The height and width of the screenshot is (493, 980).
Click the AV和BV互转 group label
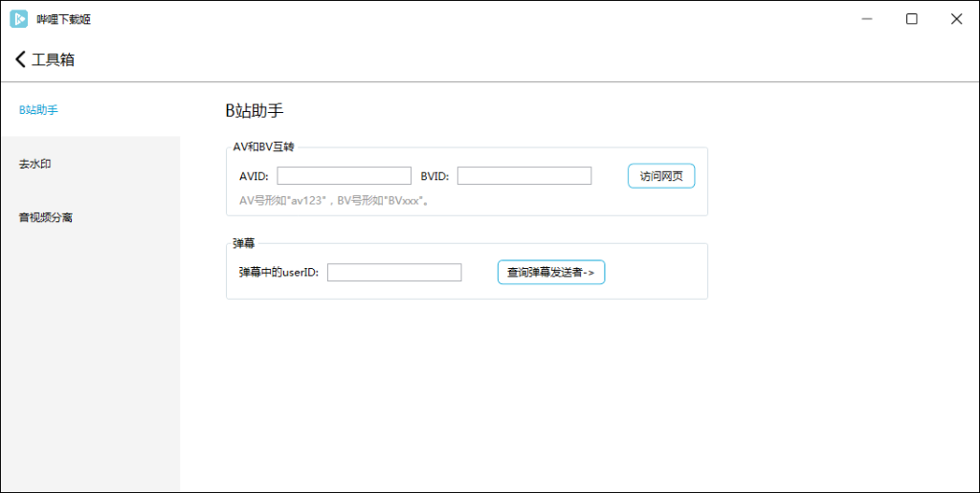pos(263,147)
